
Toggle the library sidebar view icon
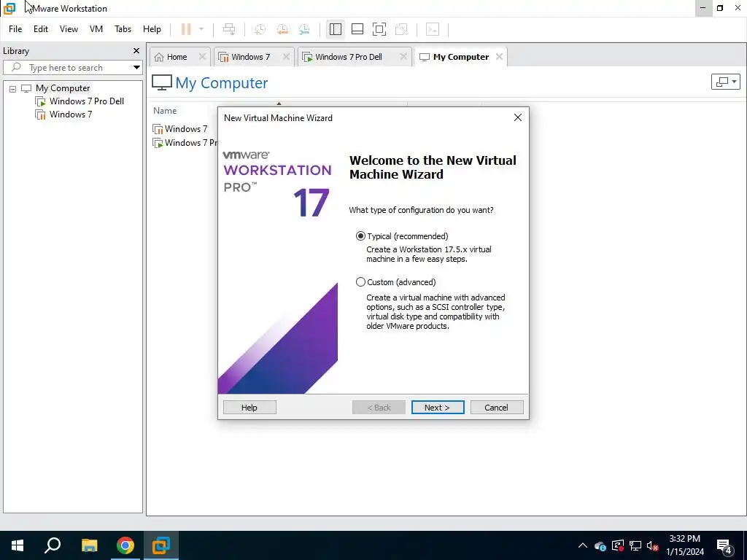336,29
